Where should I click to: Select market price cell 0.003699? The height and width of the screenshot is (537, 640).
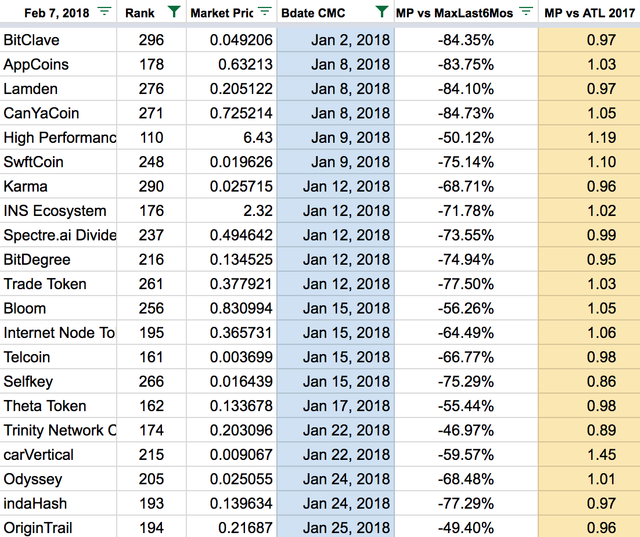click(231, 357)
